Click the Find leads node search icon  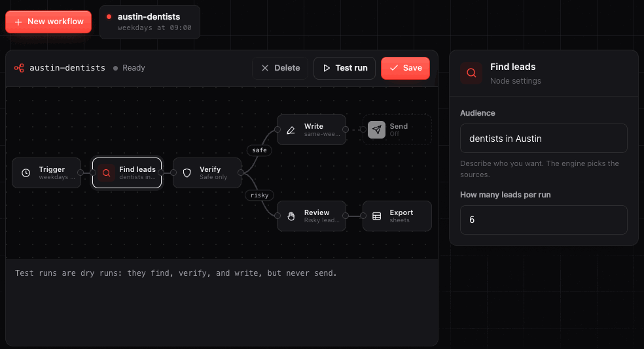[x=107, y=173]
